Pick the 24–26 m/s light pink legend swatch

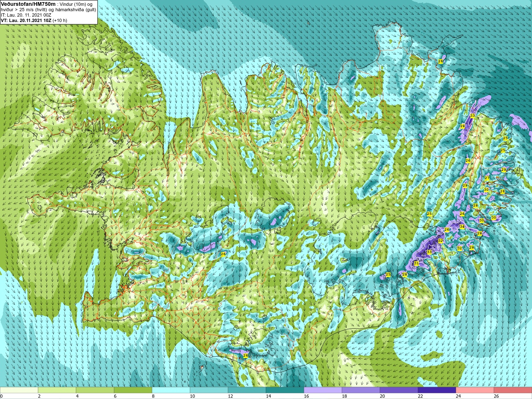tap(475, 390)
